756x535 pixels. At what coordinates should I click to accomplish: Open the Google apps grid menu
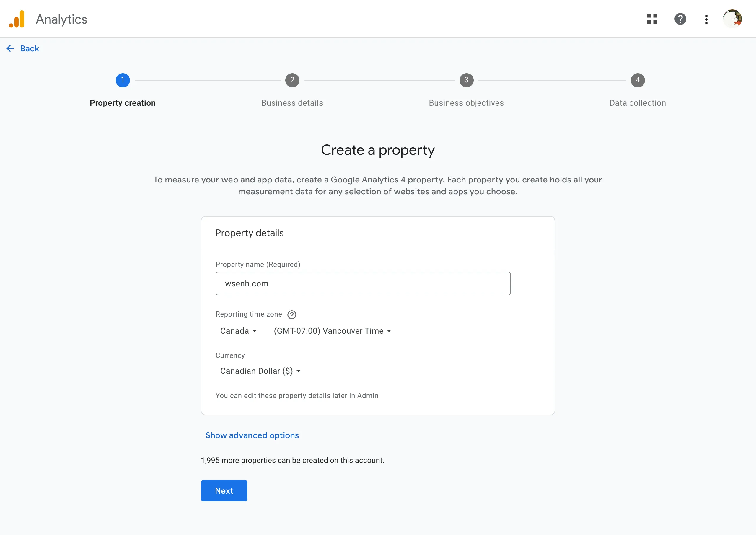(652, 19)
